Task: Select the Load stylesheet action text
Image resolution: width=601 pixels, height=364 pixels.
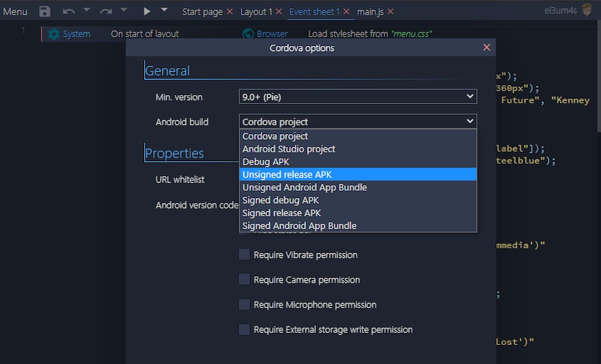Action: pos(370,34)
